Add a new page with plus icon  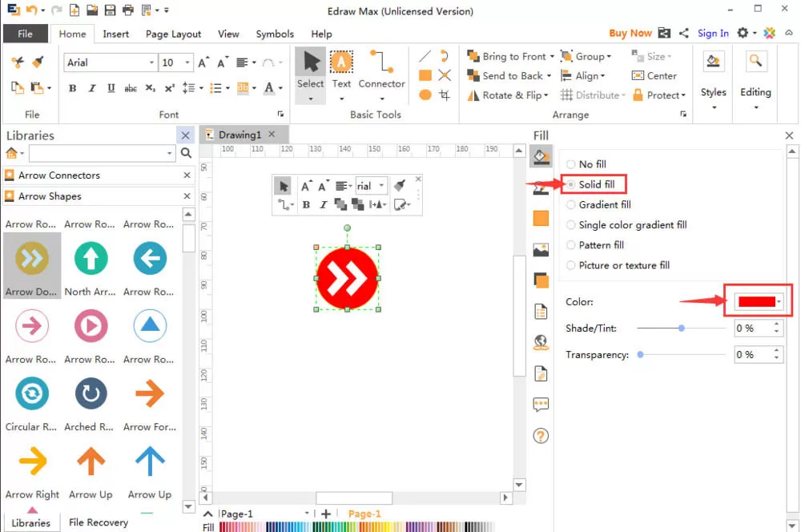tap(326, 514)
